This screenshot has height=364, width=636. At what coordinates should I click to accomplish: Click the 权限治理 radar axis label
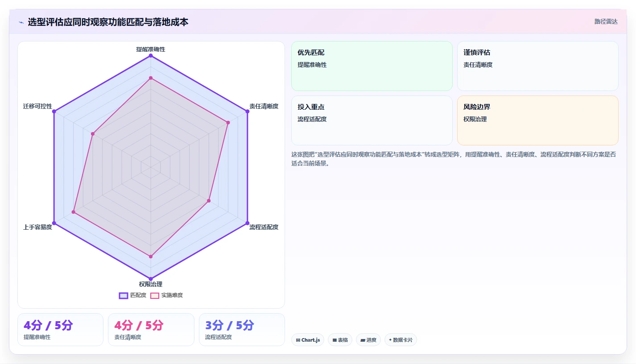(151, 284)
